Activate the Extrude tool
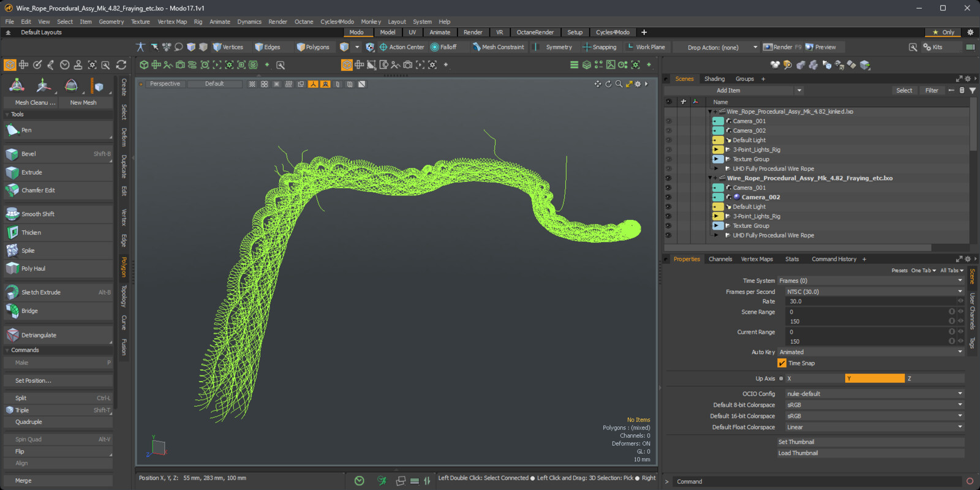 pyautogui.click(x=58, y=172)
